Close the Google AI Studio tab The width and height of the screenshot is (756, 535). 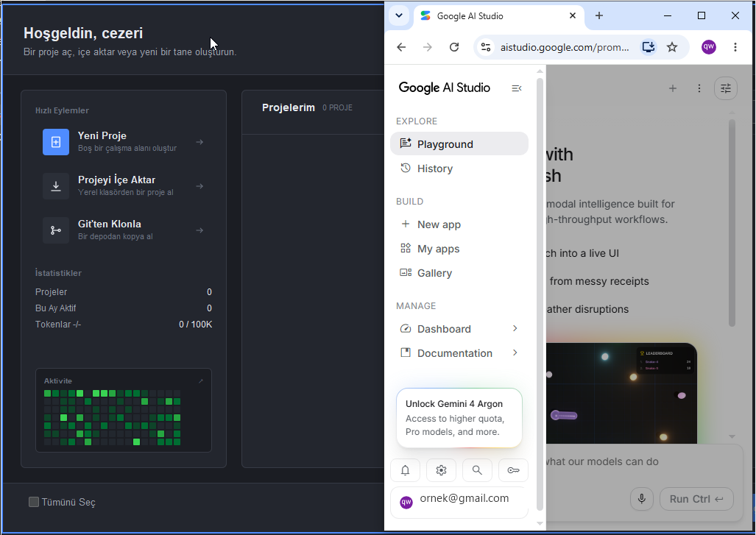point(573,15)
